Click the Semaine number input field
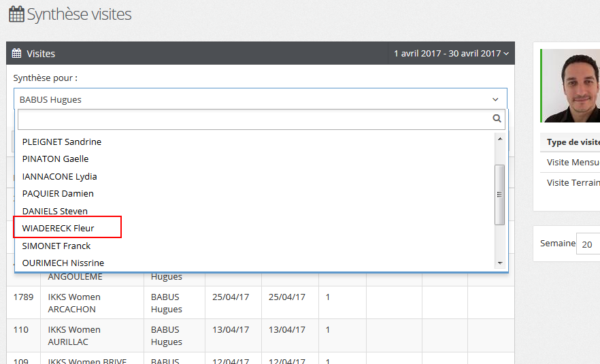Viewport: 600px width, 364px height. click(588, 244)
